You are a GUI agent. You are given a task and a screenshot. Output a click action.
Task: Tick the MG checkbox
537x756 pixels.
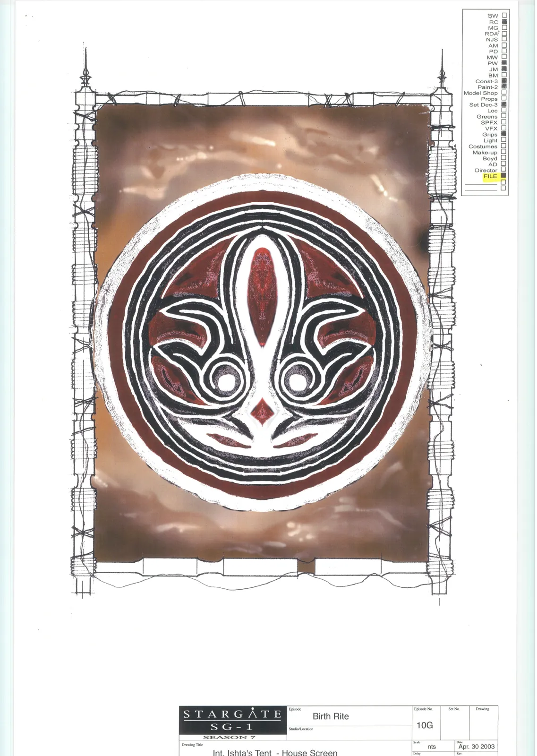(x=504, y=27)
